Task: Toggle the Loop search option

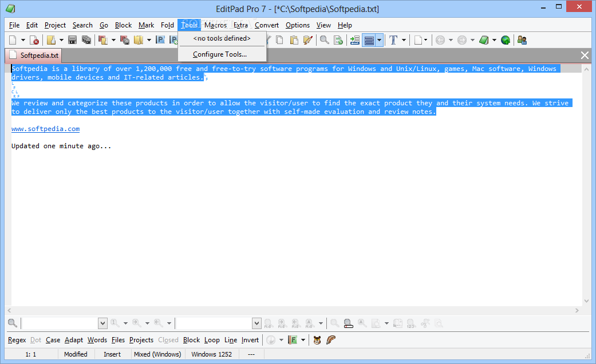Action: point(212,340)
